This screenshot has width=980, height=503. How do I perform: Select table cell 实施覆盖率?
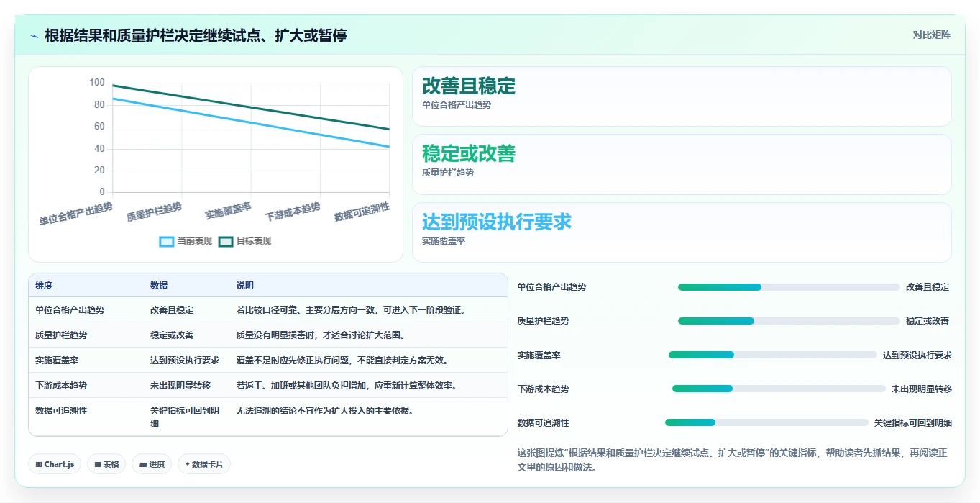57,360
